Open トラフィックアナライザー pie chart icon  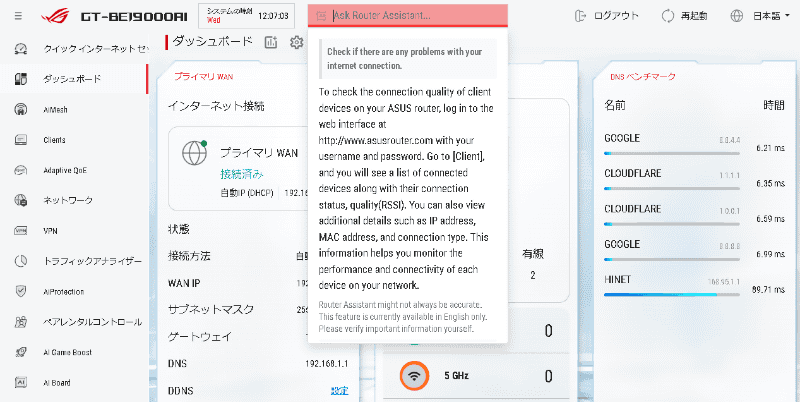pos(20,261)
